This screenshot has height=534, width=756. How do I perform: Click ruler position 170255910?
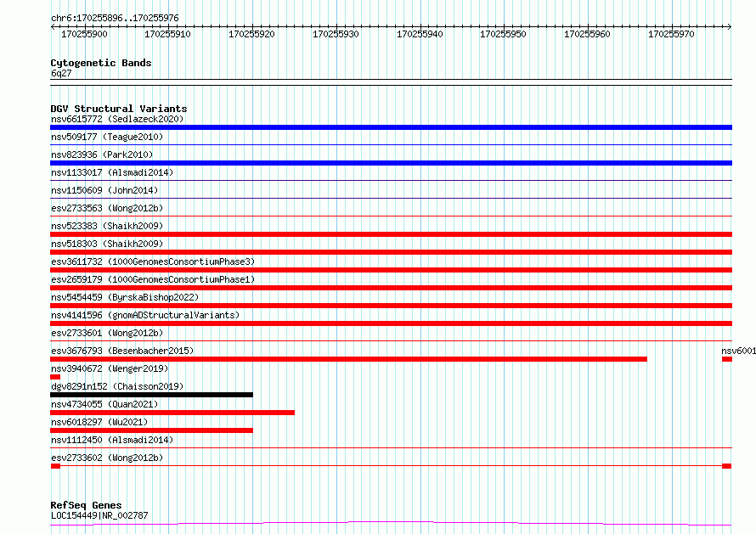[168, 34]
